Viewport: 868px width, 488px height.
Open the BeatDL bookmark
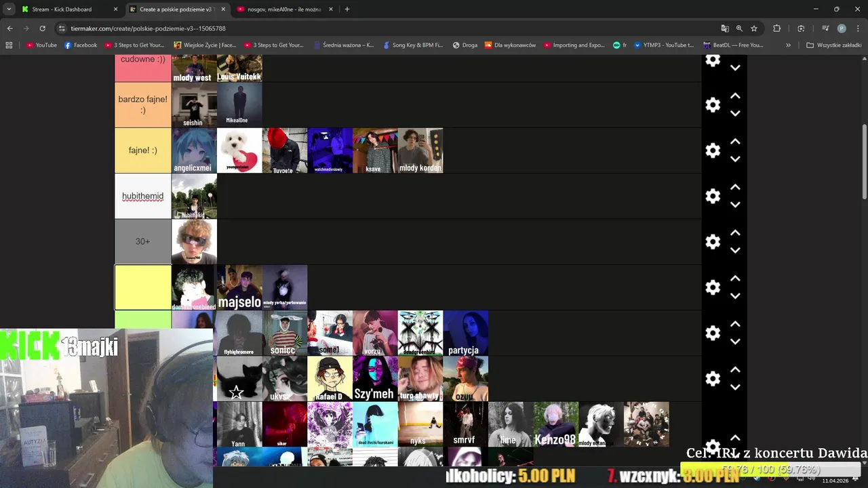coord(733,45)
